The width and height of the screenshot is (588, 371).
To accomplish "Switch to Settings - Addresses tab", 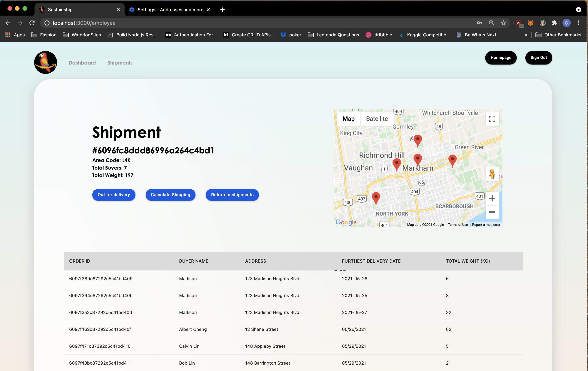I will coord(170,10).
